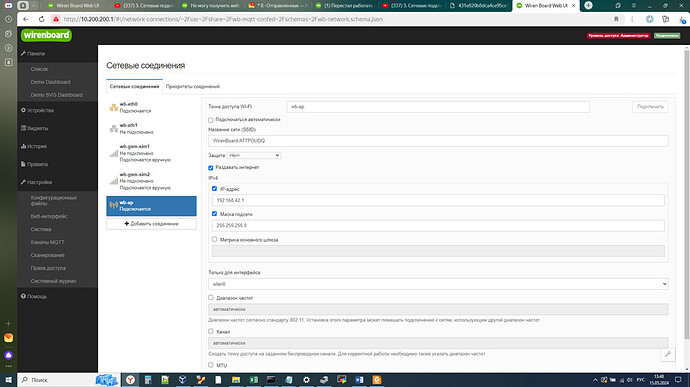Click the "Подключить" button
Image resolution: width=690 pixels, height=387 pixels.
coord(650,107)
